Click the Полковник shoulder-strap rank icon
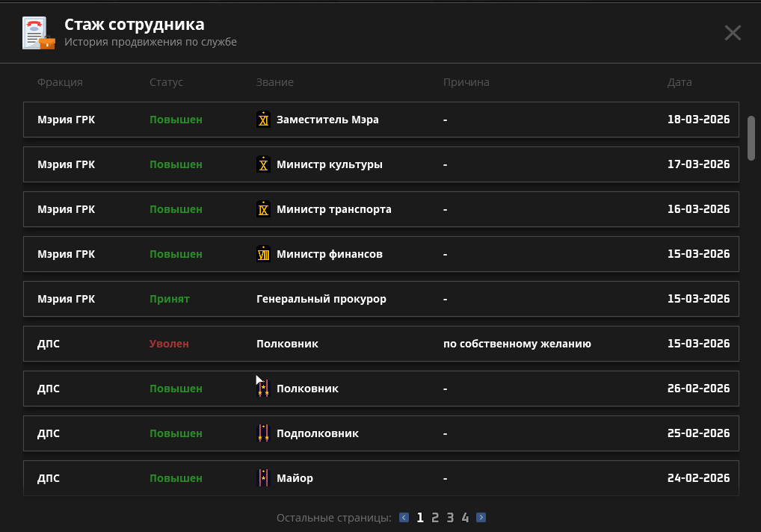The width and height of the screenshot is (761, 532). [263, 389]
